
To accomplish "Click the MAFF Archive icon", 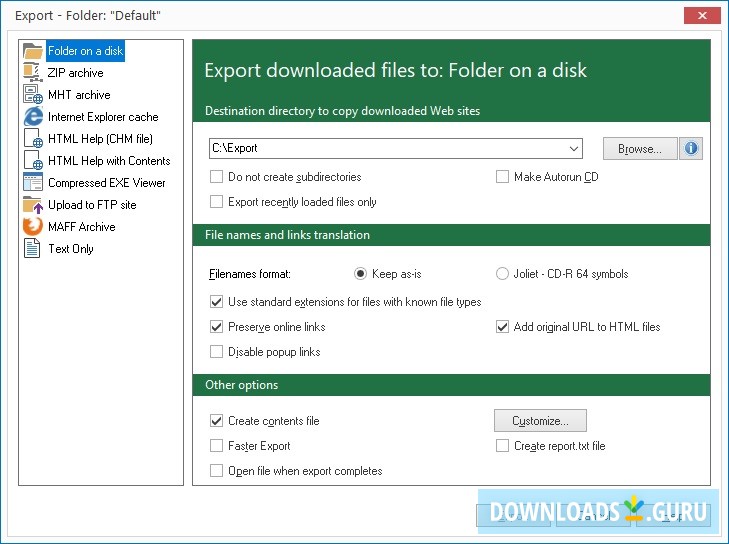I will (33, 226).
